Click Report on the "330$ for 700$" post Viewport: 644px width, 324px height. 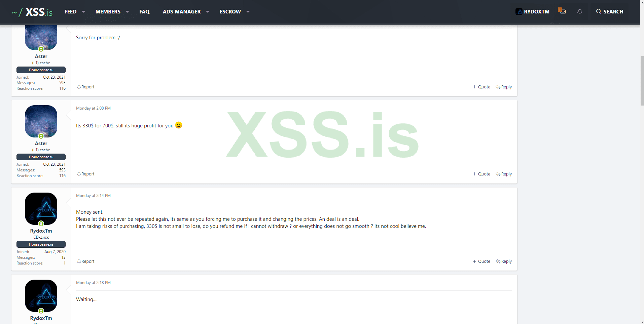click(86, 174)
